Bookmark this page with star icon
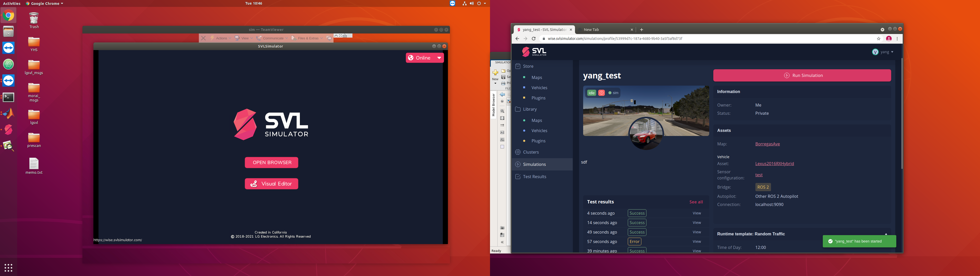Viewport: 980px width, 276px height. point(879,39)
